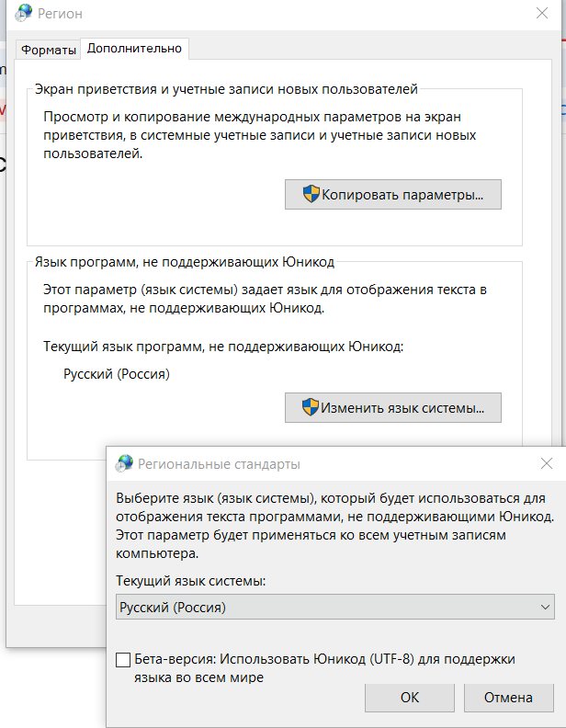Close the Регион window

pos(542,13)
